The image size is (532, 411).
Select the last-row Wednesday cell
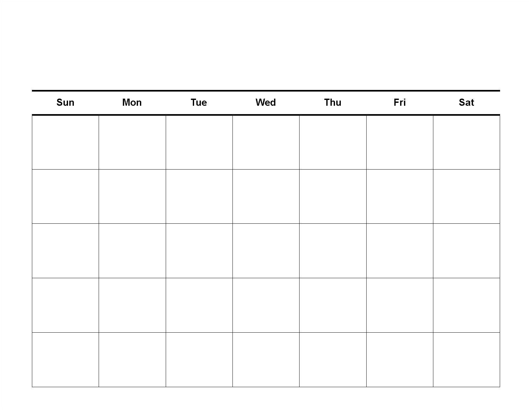(x=266, y=360)
